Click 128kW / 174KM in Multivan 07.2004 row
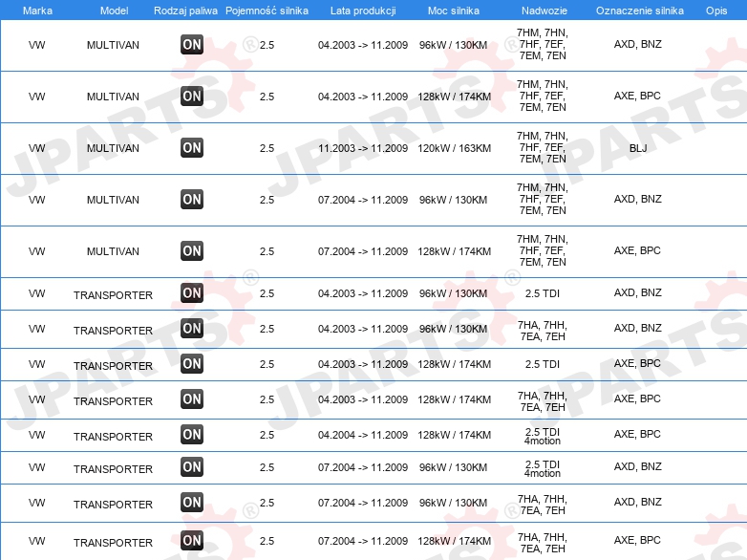 coord(455,251)
